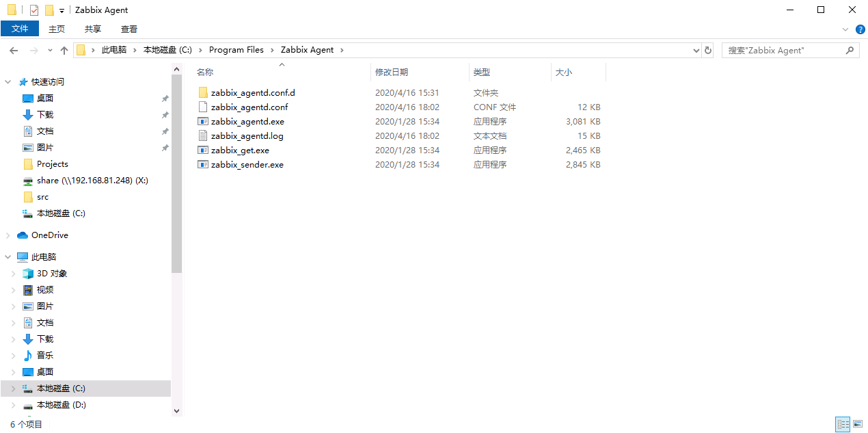Open 音乐 music note icon in sidebar
This screenshot has height=433, width=868.
(x=28, y=356)
